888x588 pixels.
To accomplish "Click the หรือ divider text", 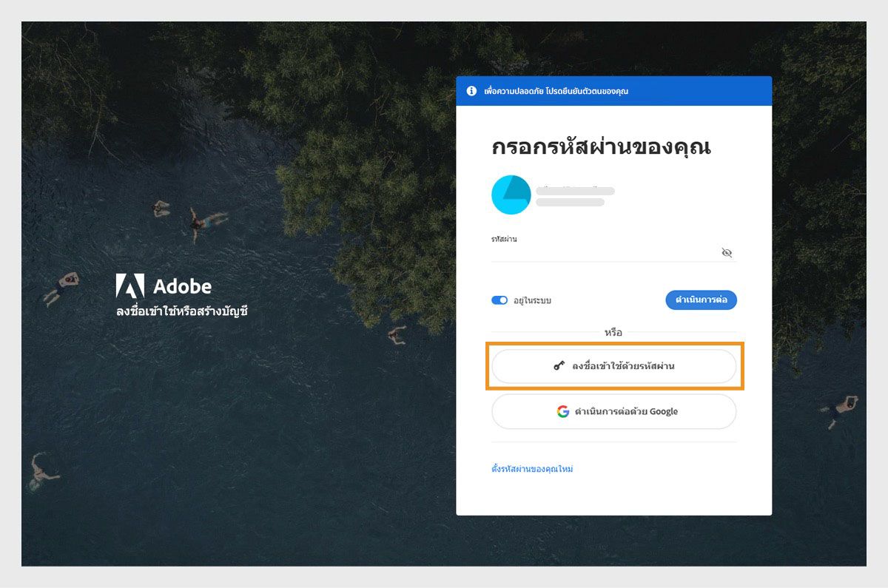I will (x=613, y=333).
